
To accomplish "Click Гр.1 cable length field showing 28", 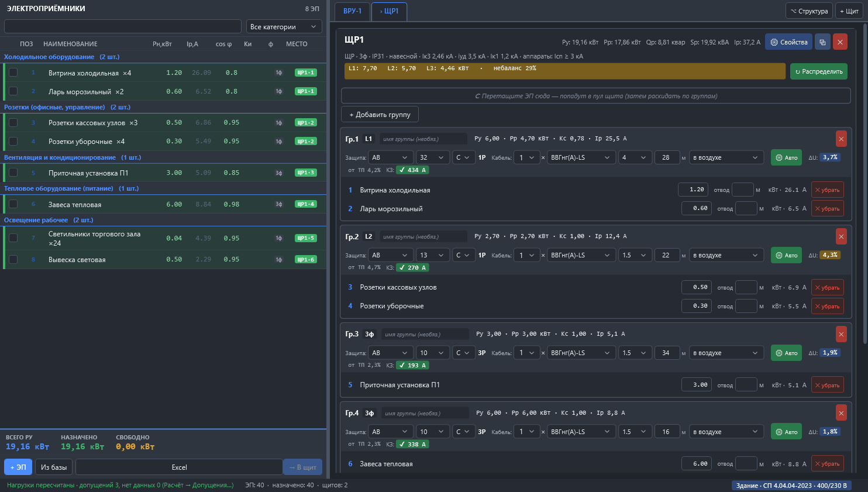I will point(666,157).
